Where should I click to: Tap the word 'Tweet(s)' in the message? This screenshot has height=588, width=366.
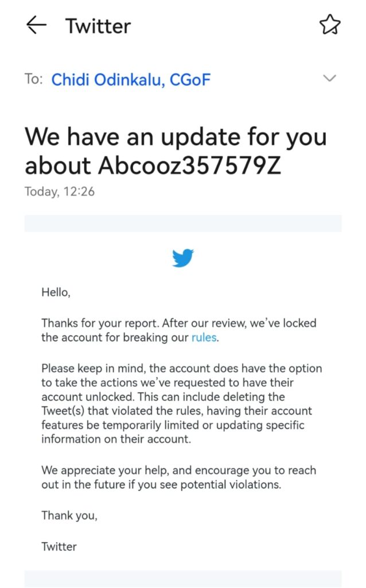[64, 411]
